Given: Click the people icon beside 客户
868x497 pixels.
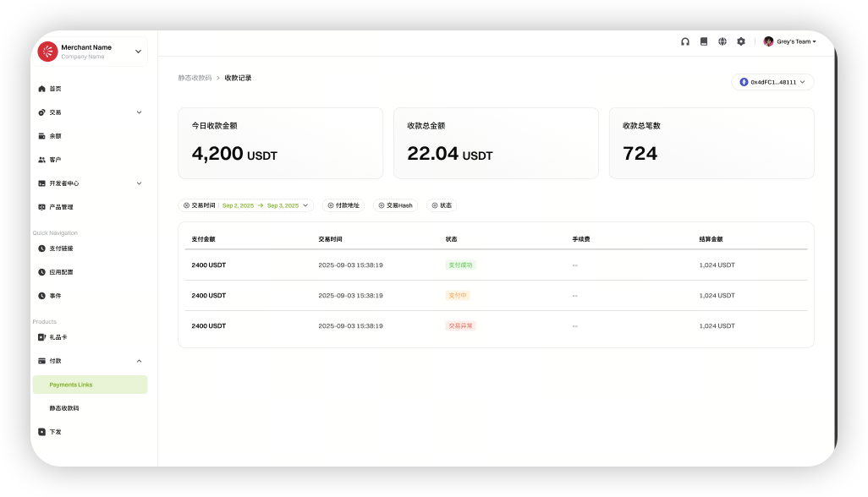Looking at the screenshot, I should coord(41,160).
